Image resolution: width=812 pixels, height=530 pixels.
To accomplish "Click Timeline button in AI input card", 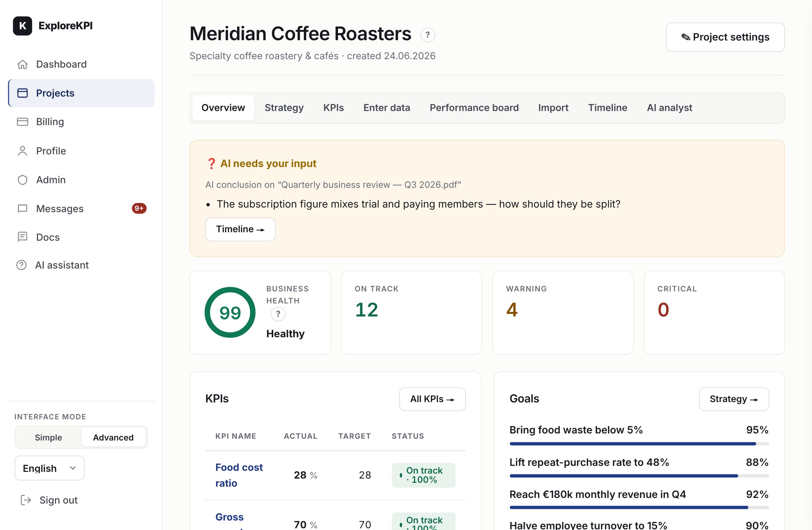I will pos(240,229).
